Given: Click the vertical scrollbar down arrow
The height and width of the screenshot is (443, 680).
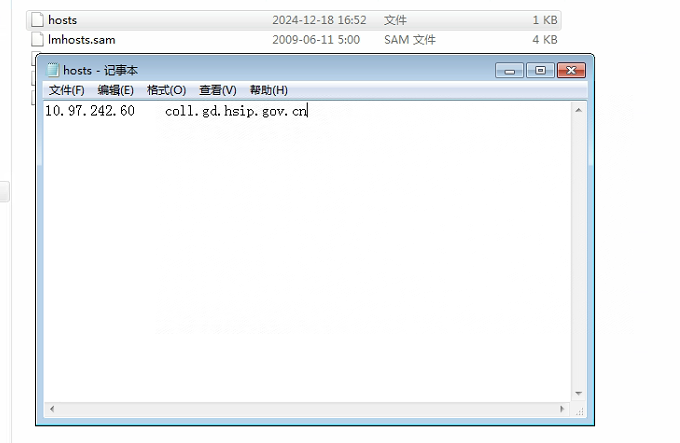Looking at the screenshot, I should coord(578,394).
